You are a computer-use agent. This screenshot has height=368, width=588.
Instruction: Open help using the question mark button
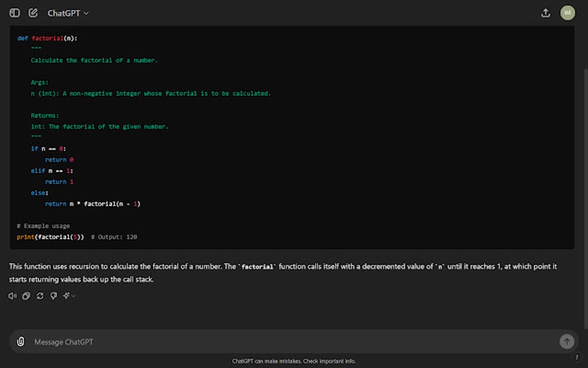pyautogui.click(x=576, y=358)
